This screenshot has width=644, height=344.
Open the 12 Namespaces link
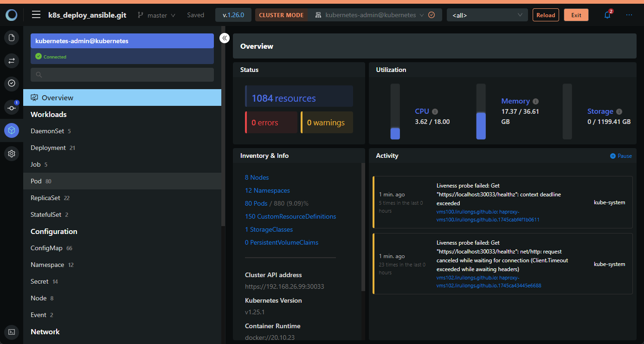[267, 190]
